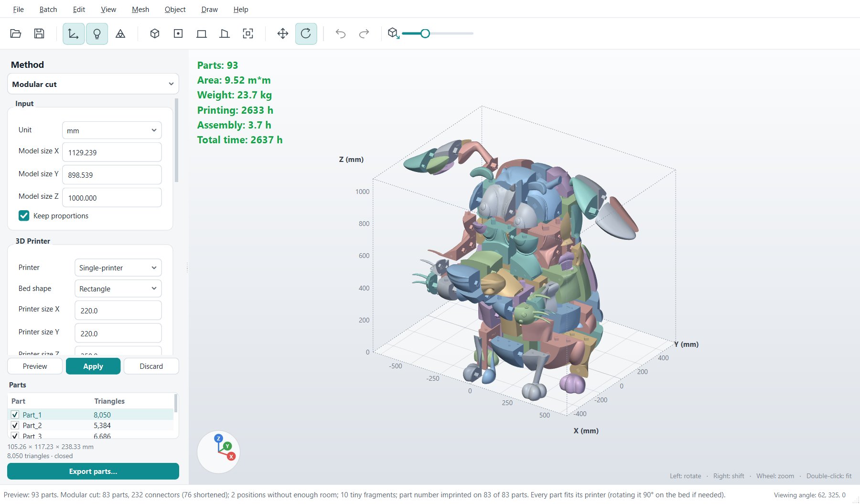Uncheck the Part_3 checkbox
The width and height of the screenshot is (860, 504).
coord(15,436)
